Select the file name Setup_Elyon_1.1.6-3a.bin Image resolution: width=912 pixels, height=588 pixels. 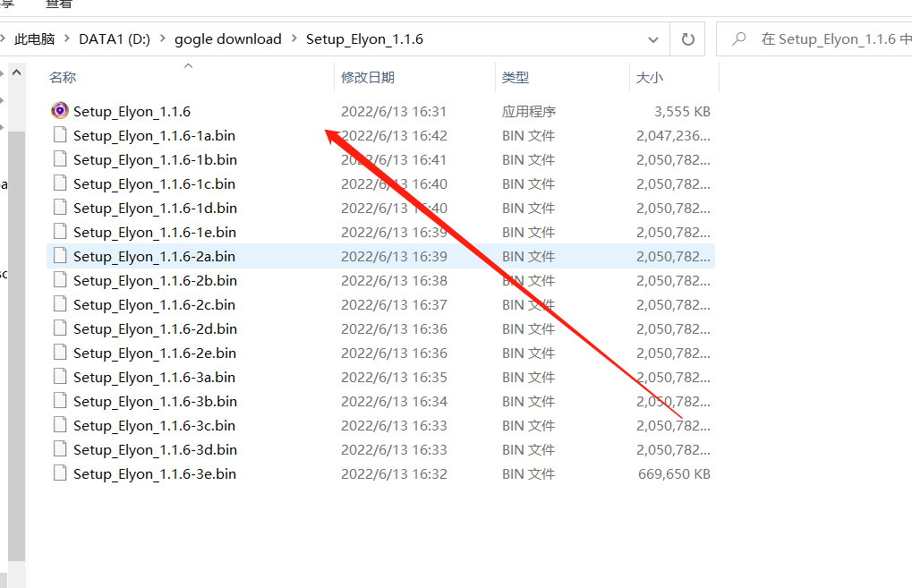154,378
